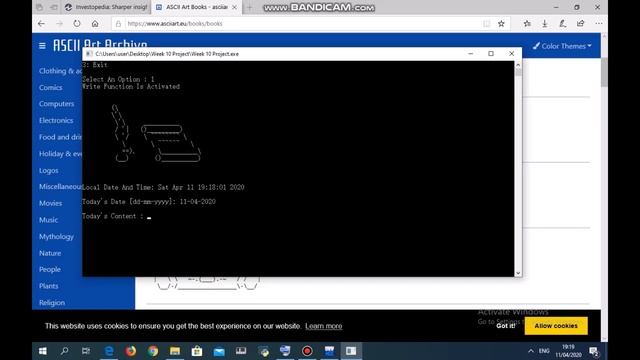Open Edge settings and more menu
Image resolution: width=640 pixels, height=360 pixels.
[598, 24]
